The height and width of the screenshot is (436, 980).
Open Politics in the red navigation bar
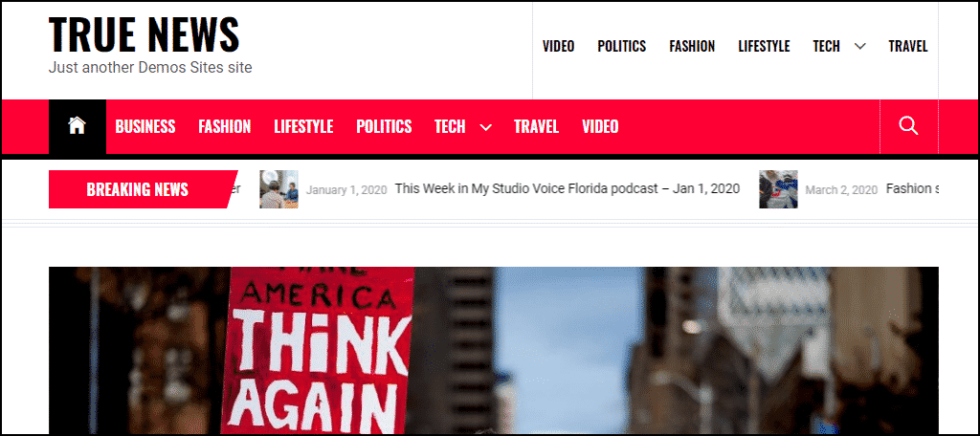click(384, 127)
